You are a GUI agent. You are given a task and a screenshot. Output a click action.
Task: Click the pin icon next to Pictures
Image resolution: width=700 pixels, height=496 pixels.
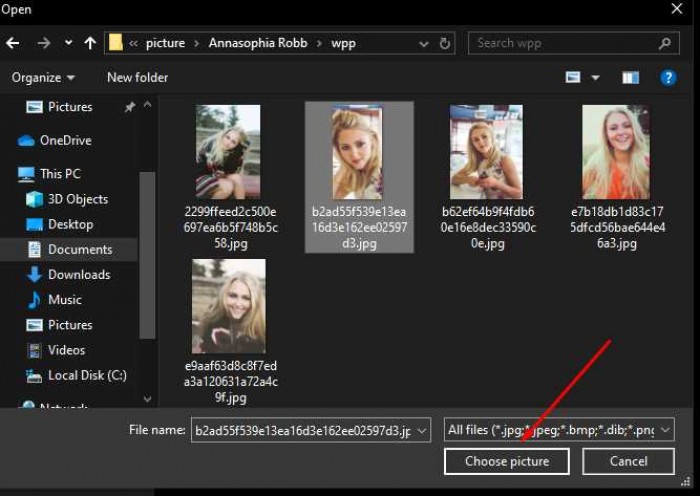click(129, 107)
